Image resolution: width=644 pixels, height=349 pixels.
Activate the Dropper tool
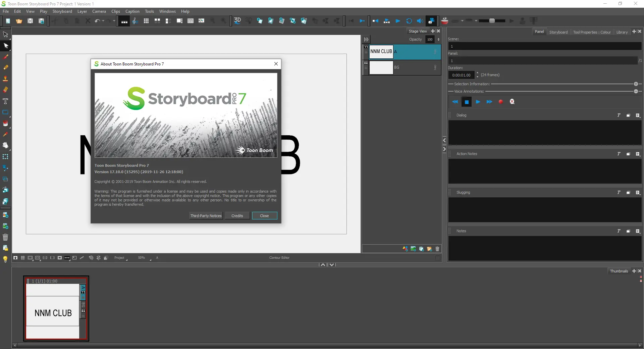tap(6, 135)
